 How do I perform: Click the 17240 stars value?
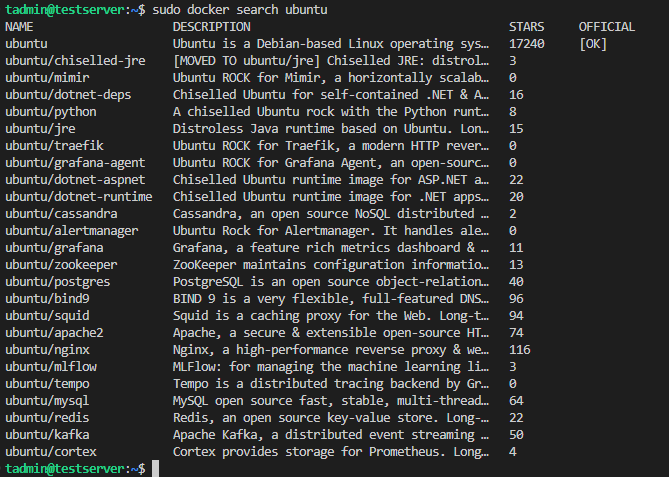(526, 44)
